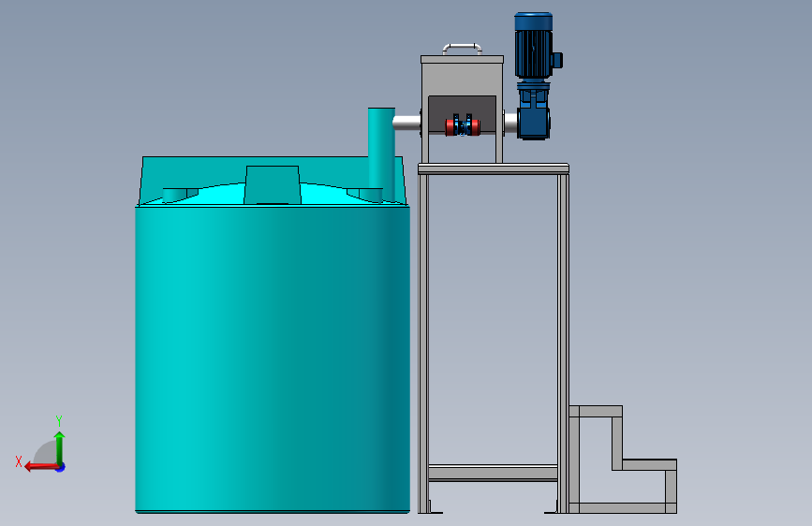Select the support frame top platform
Viewport: 812px width, 526px height.
click(x=494, y=168)
